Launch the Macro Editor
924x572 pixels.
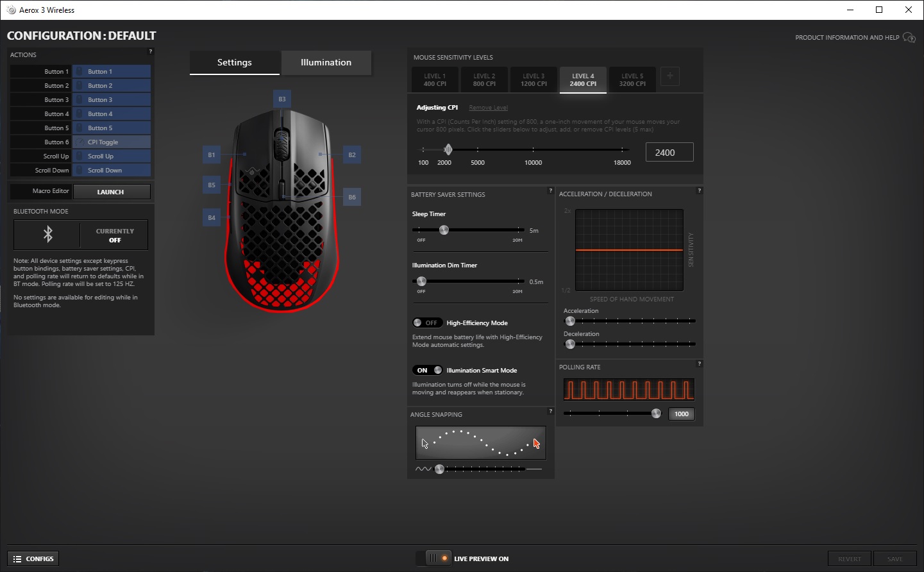[x=112, y=192]
